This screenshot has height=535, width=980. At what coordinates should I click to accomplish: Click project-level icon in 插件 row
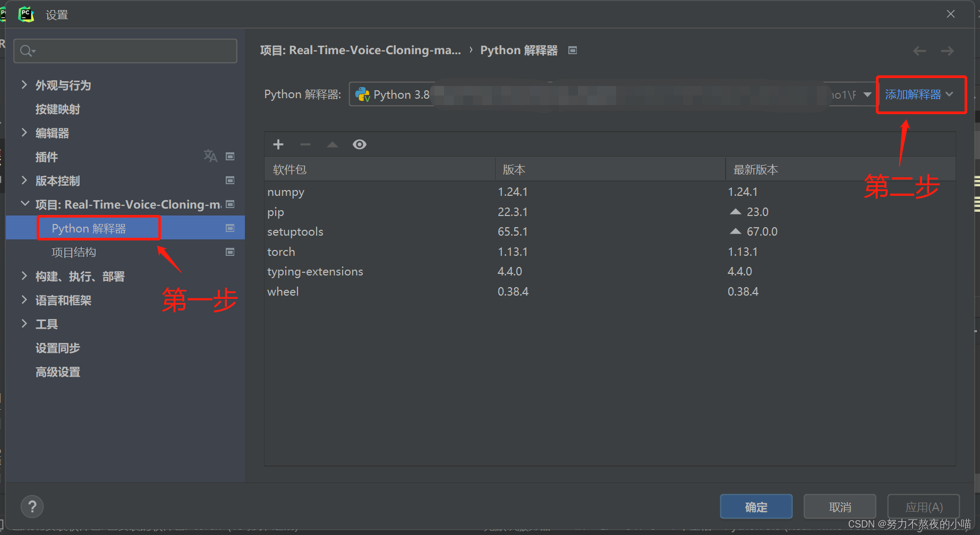coord(230,157)
